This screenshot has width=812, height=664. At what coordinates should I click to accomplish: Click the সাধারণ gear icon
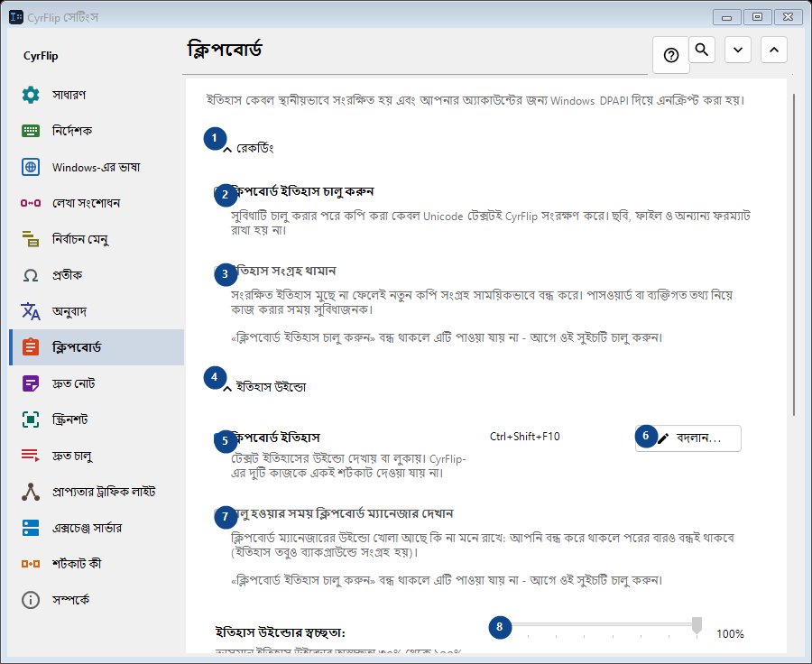click(x=31, y=95)
